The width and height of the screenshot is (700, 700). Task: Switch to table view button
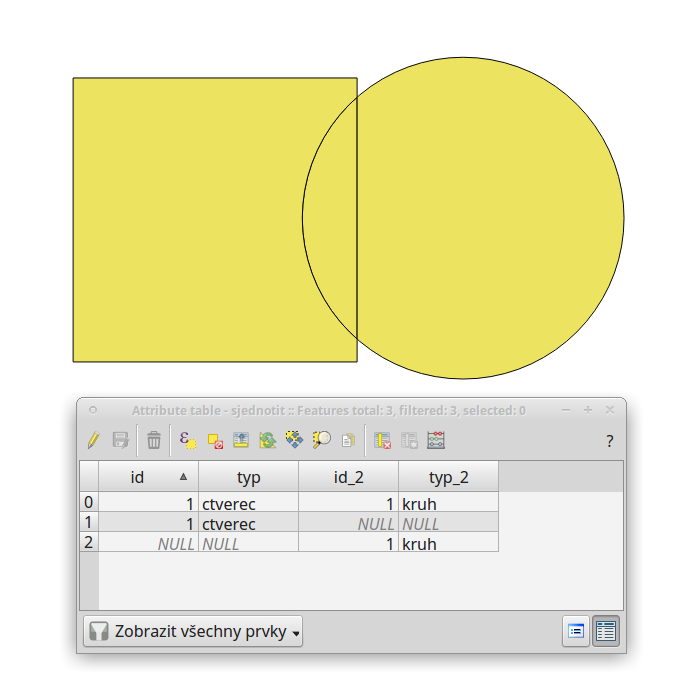606,631
